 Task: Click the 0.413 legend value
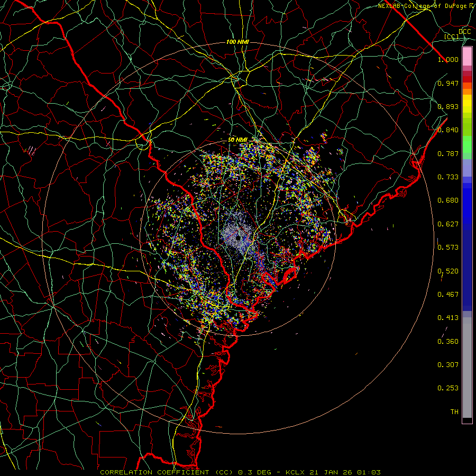pos(448,318)
